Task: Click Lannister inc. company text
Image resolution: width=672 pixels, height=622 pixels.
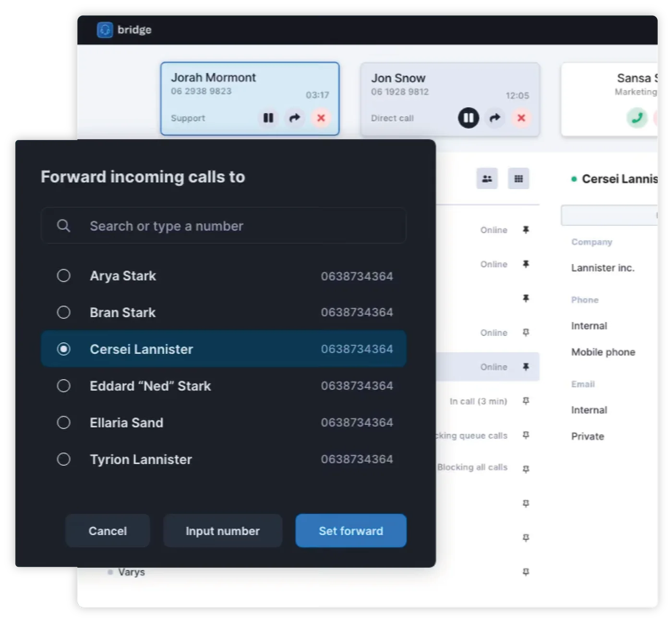Action: (x=602, y=268)
